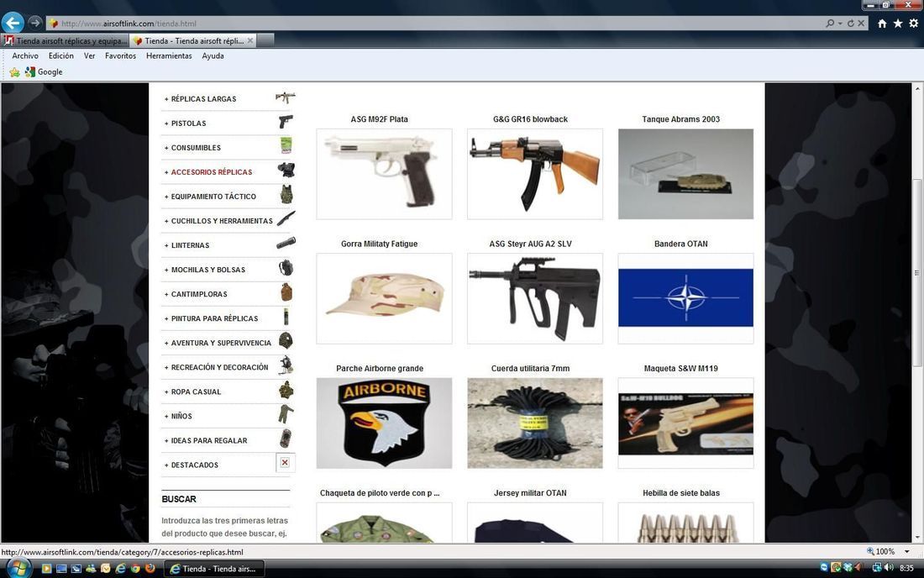
Task: Refresh the page with reload icon
Action: tap(850, 24)
